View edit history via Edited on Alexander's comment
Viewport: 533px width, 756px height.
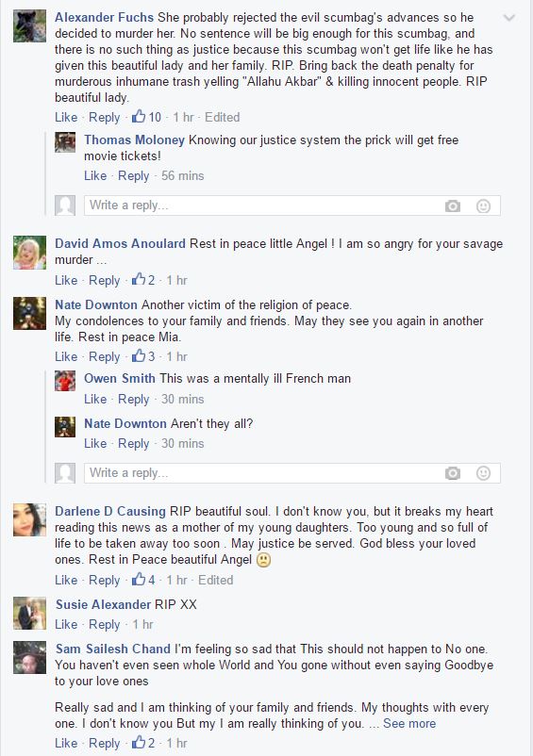(222, 117)
